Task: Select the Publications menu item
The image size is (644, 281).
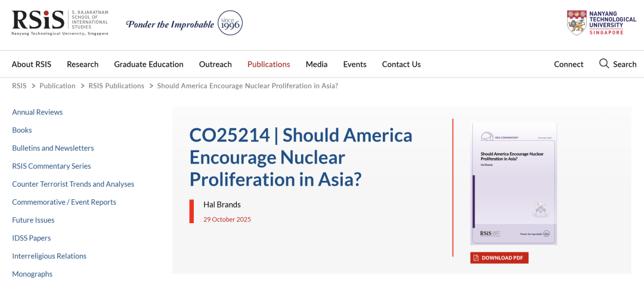Action: pos(268,64)
